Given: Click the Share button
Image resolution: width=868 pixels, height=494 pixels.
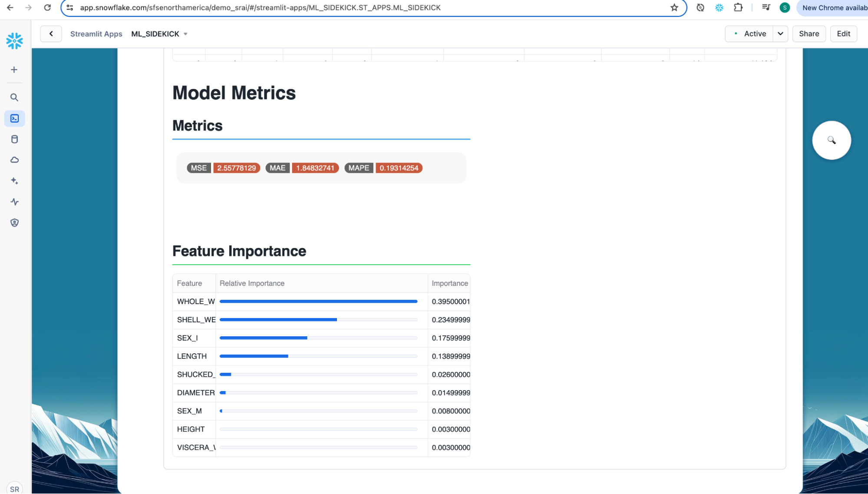Looking at the screenshot, I should coord(809,34).
